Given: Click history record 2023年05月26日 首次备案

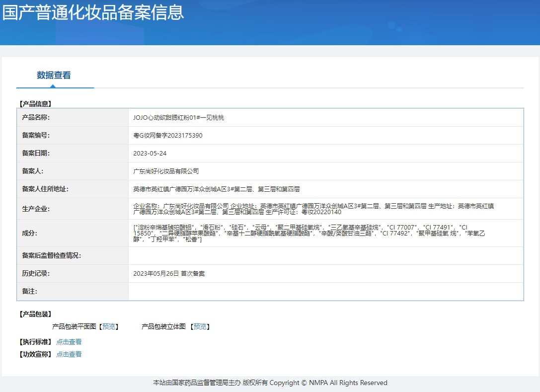Looking at the screenshot, I should 169,273.
